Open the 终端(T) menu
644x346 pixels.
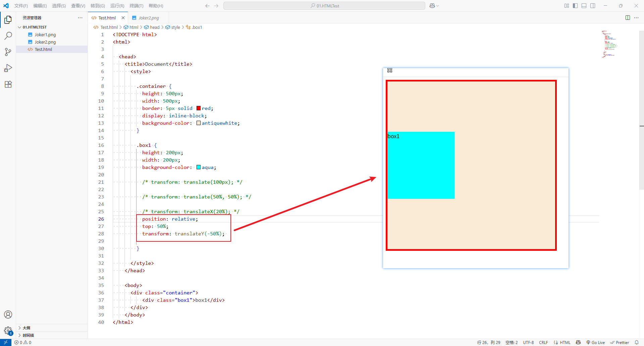click(136, 6)
